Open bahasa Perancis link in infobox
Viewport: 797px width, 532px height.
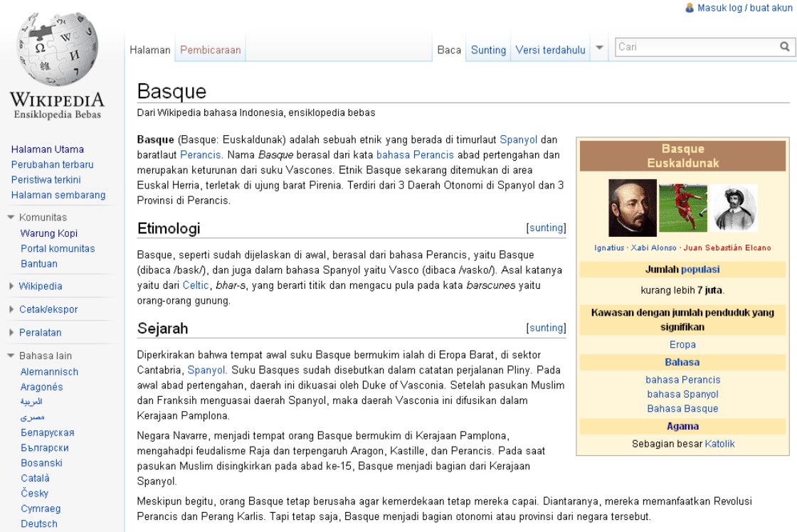(x=682, y=380)
